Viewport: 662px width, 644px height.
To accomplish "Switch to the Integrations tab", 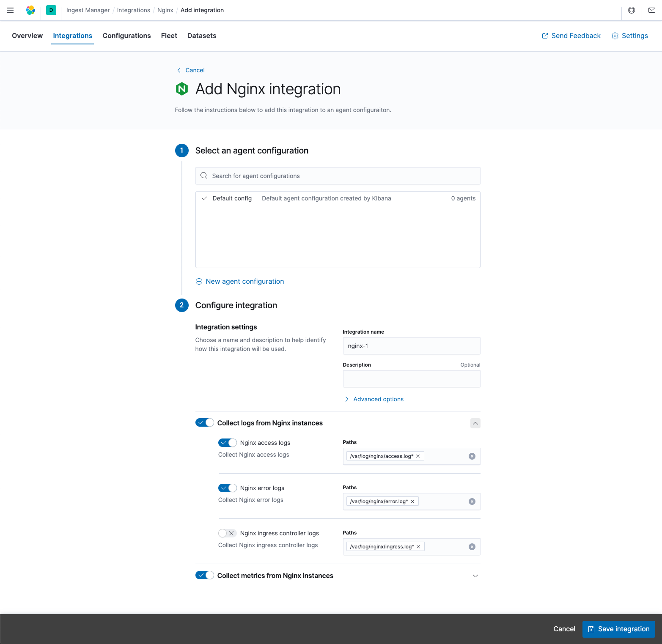I will coord(73,36).
